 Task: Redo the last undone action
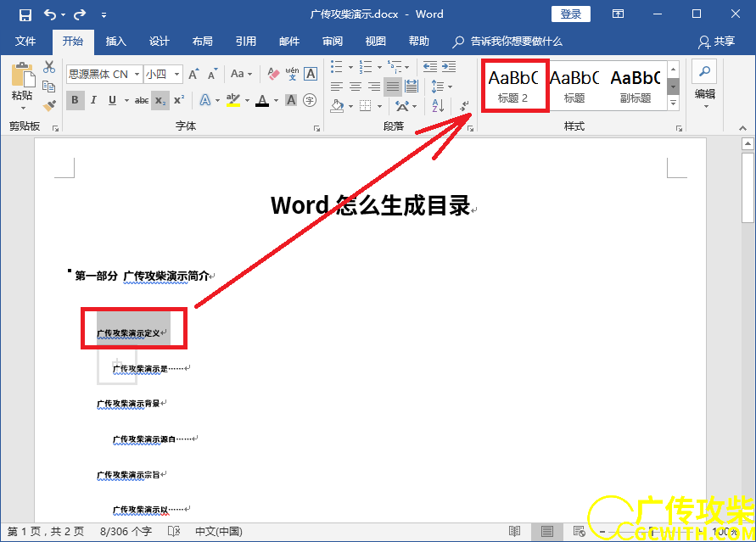pos(80,14)
